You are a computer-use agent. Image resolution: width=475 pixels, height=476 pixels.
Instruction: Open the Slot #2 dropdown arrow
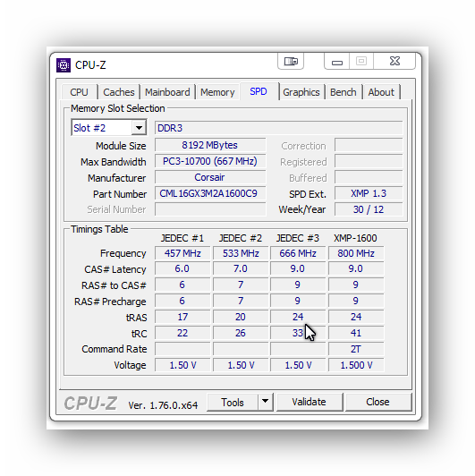tap(139, 128)
